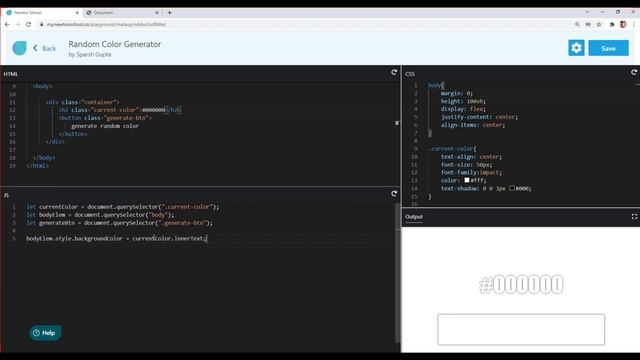The width and height of the screenshot is (640, 360).
Task: Click the 'font-family: impact' CSS line
Action: pos(471,173)
